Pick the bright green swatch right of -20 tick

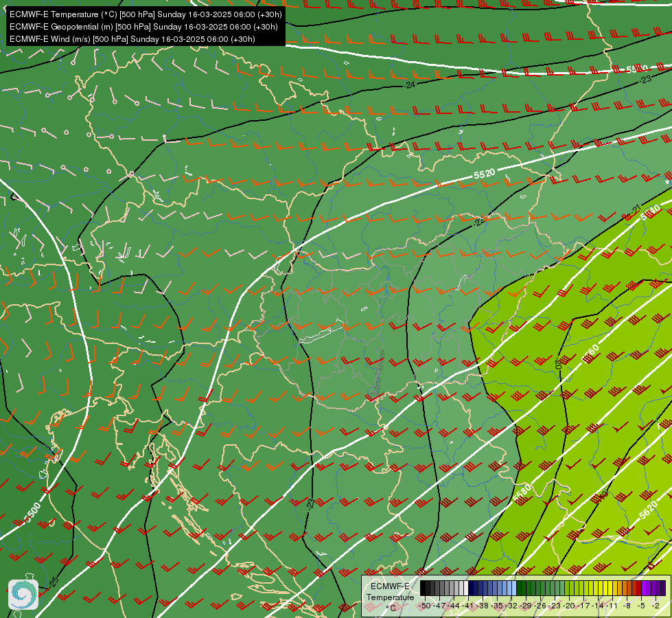(x=572, y=588)
